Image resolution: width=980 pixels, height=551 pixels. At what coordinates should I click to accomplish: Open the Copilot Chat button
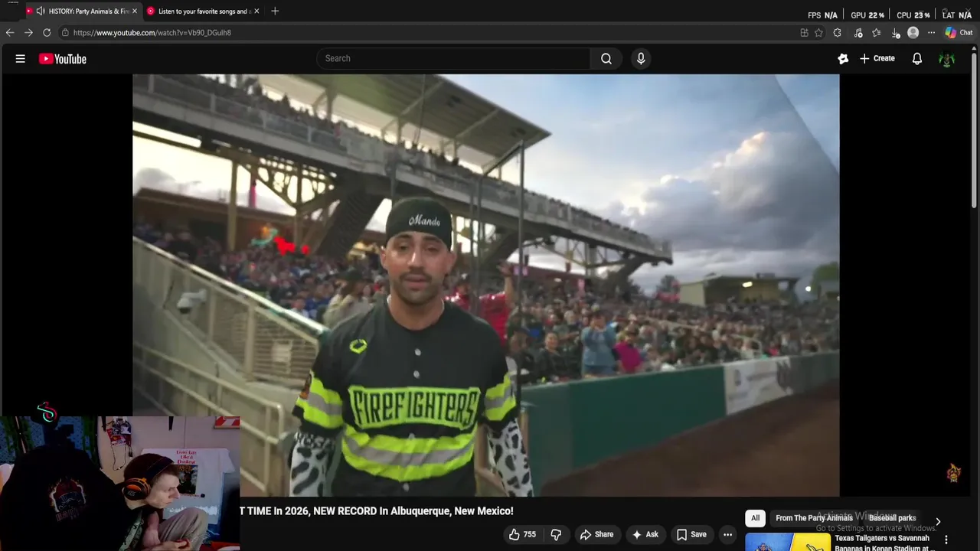(959, 33)
